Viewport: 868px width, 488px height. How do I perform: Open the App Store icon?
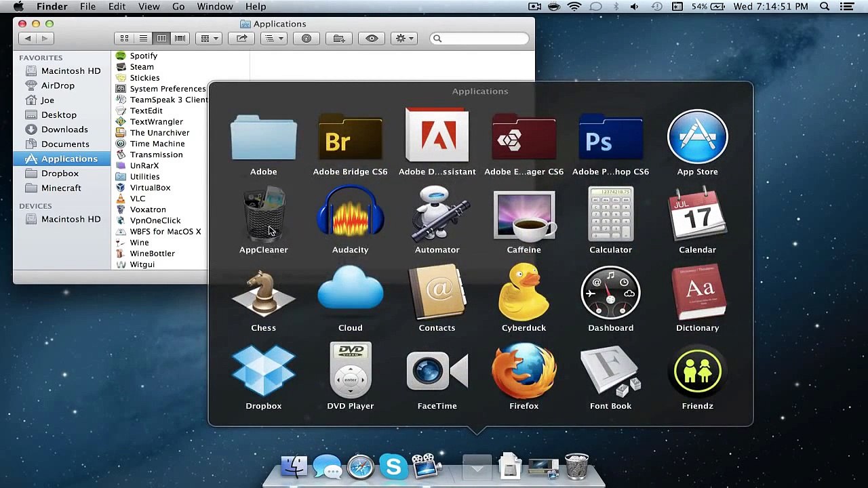[697, 138]
